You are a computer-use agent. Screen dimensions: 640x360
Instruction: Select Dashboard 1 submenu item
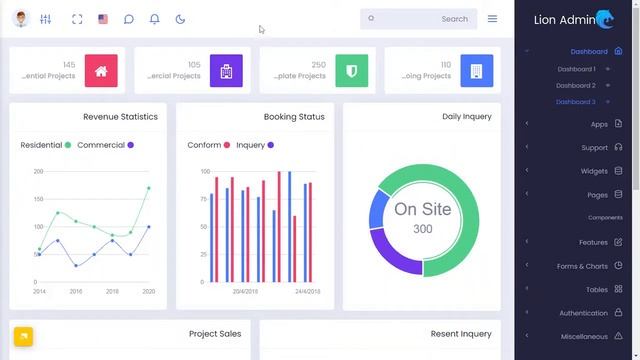click(x=576, y=69)
